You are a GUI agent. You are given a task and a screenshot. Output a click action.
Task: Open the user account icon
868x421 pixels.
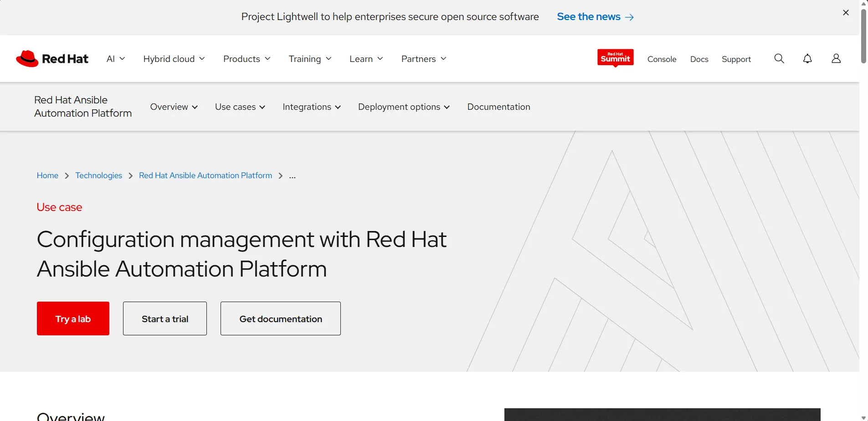(836, 59)
